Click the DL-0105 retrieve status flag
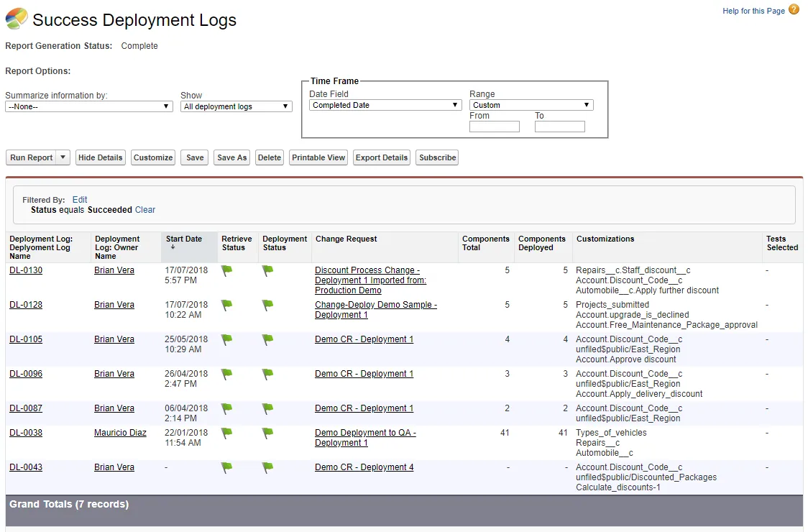This screenshot has height=532, width=808. click(226, 340)
